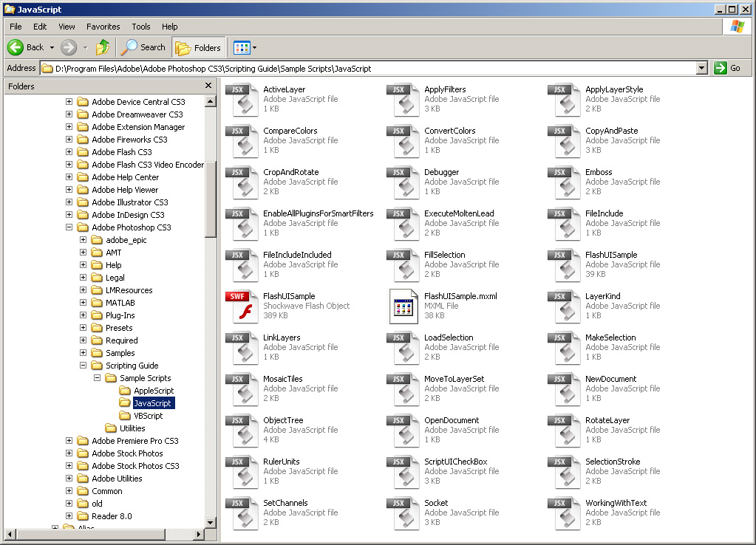Open the Views dropdown button
This screenshot has height=545, width=756.
245,47
